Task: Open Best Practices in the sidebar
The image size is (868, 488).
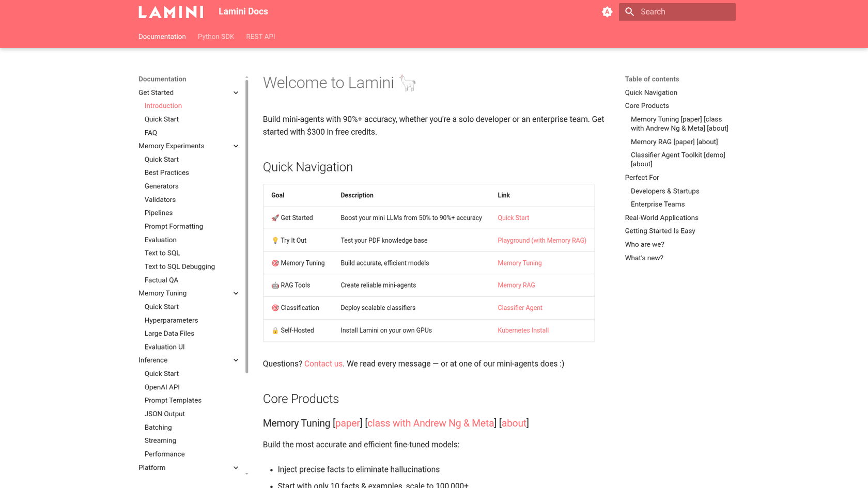Action: point(167,172)
